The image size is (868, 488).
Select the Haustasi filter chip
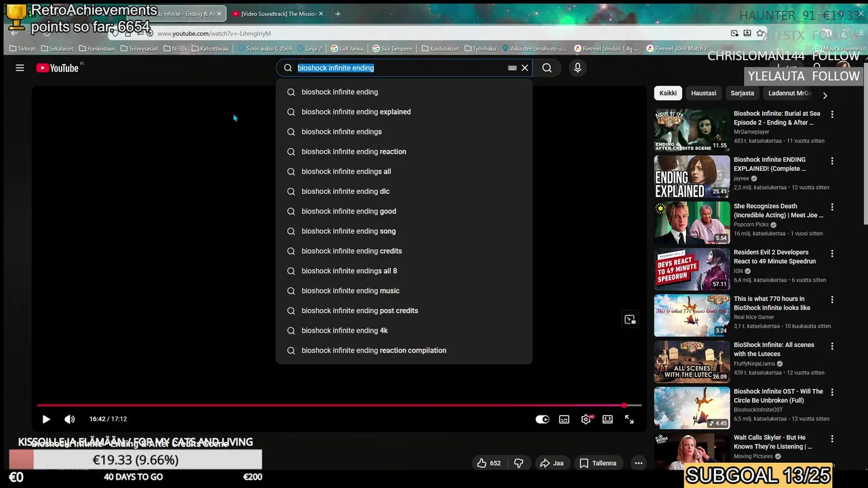tap(703, 94)
